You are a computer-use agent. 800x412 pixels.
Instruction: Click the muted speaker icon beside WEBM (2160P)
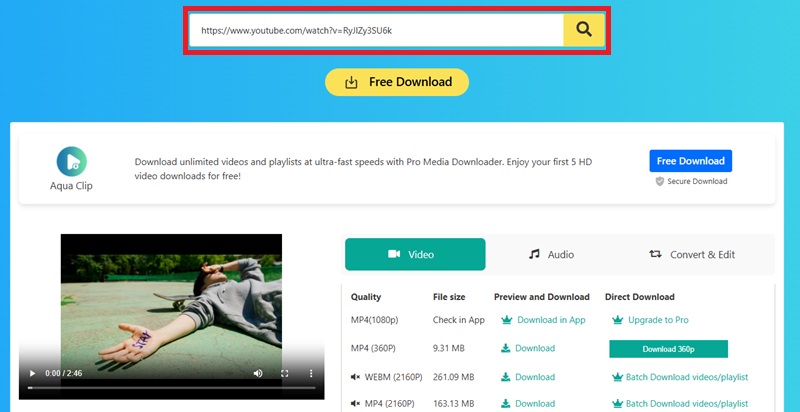(356, 377)
